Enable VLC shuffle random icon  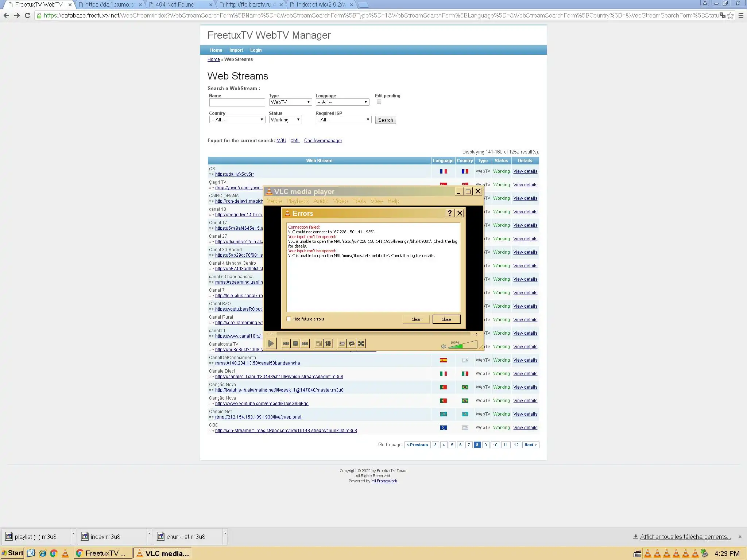click(x=361, y=343)
